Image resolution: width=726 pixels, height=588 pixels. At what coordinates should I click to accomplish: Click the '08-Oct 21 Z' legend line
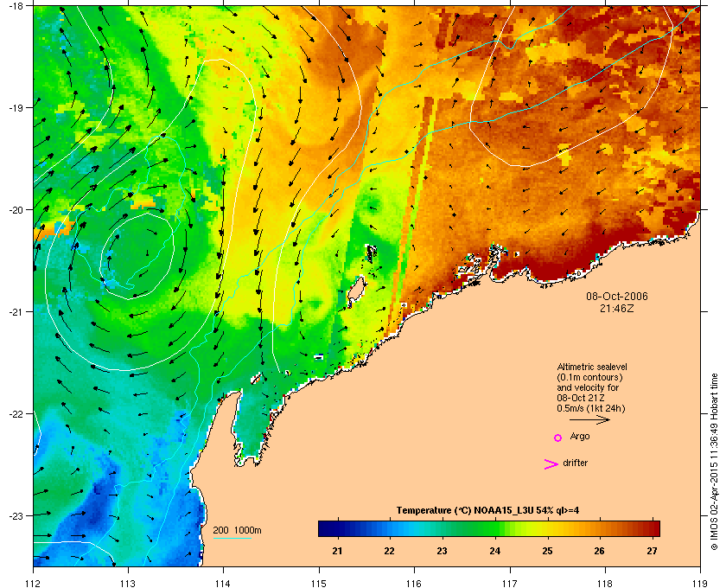(x=581, y=398)
